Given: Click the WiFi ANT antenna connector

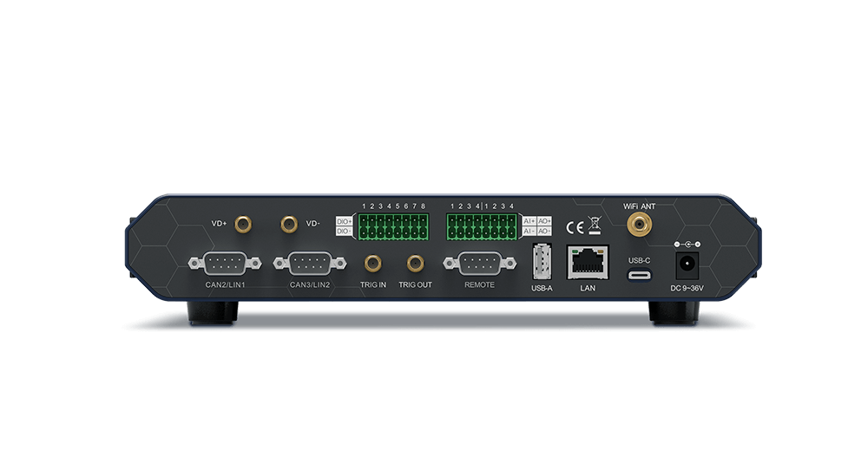Looking at the screenshot, I should (x=640, y=225).
